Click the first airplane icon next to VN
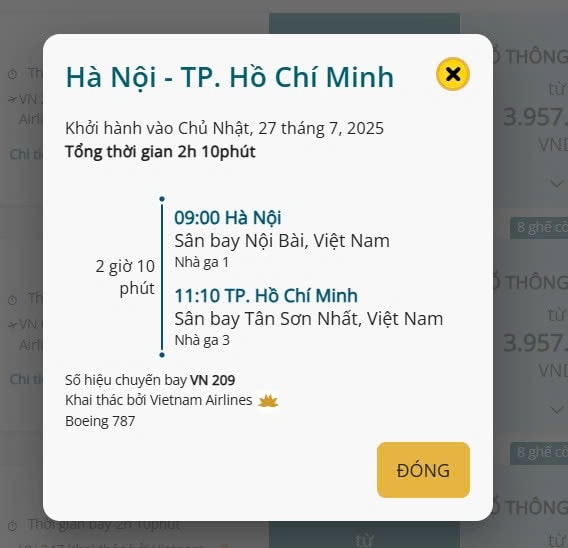The height and width of the screenshot is (548, 568). 13,99
